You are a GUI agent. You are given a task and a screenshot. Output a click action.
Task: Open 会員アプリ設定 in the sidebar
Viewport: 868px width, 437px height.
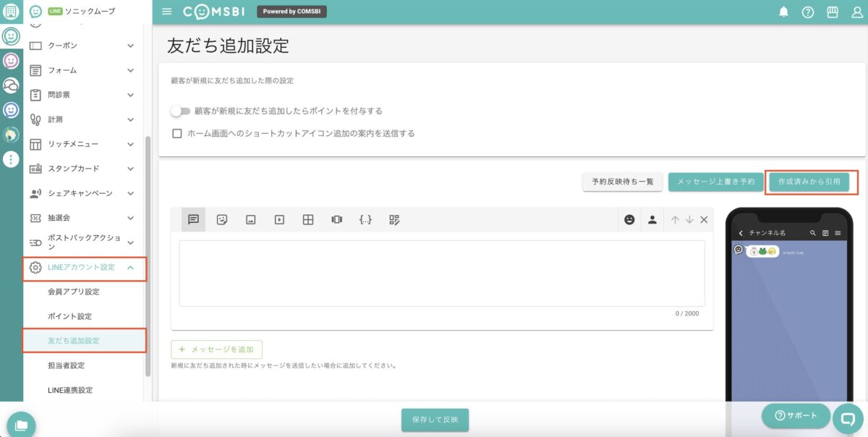pos(73,292)
